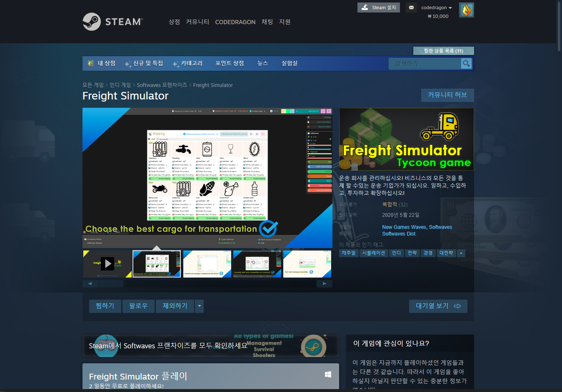Viewport: 562px width, 392px height.
Task: Select the 전략 tag
Action: coord(412,253)
